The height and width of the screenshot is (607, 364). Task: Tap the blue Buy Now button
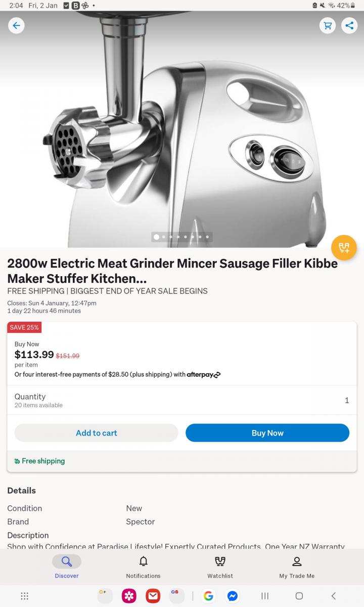click(267, 433)
